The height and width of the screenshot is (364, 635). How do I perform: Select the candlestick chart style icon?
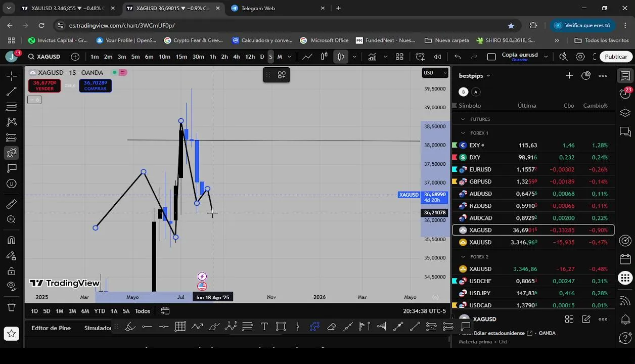click(341, 57)
